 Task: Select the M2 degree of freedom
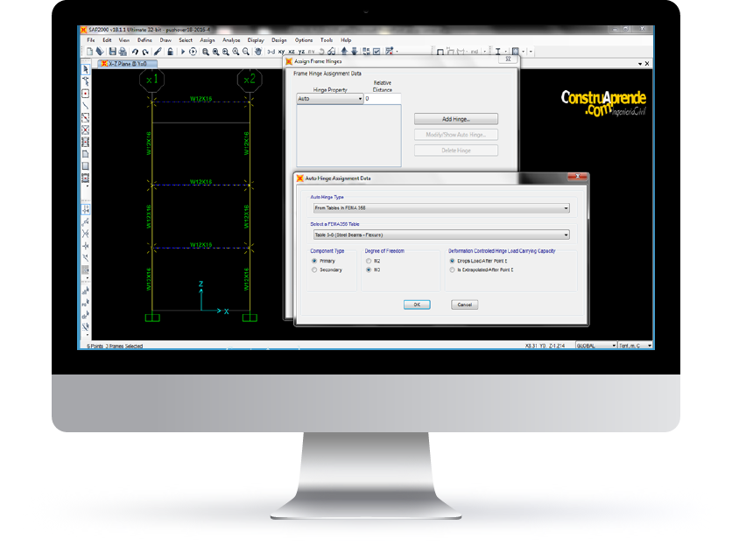pyautogui.click(x=369, y=261)
